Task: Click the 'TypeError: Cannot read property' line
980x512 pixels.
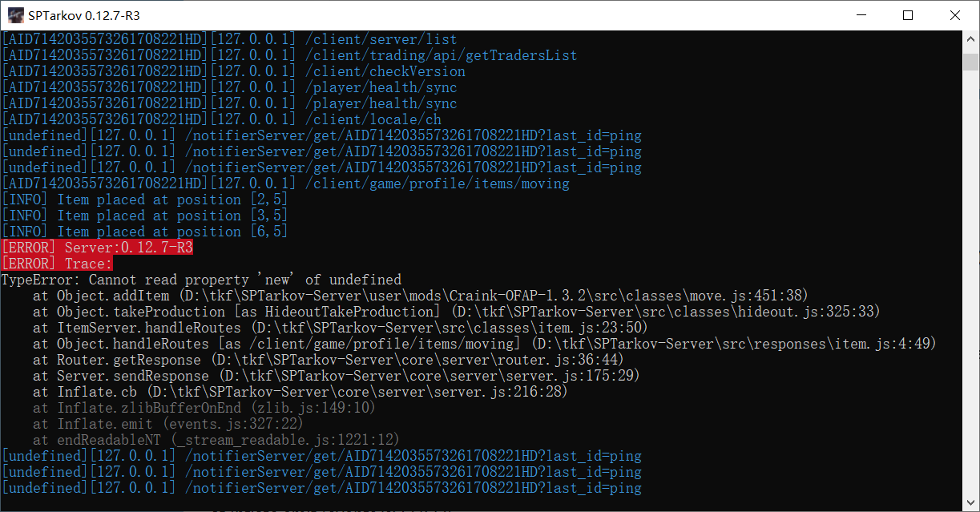Action: (x=201, y=280)
